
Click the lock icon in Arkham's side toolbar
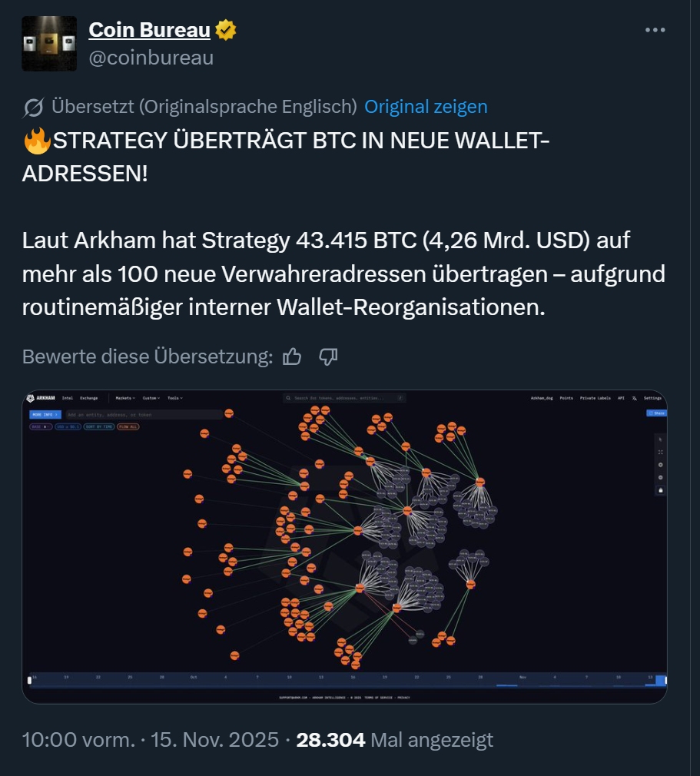(660, 490)
